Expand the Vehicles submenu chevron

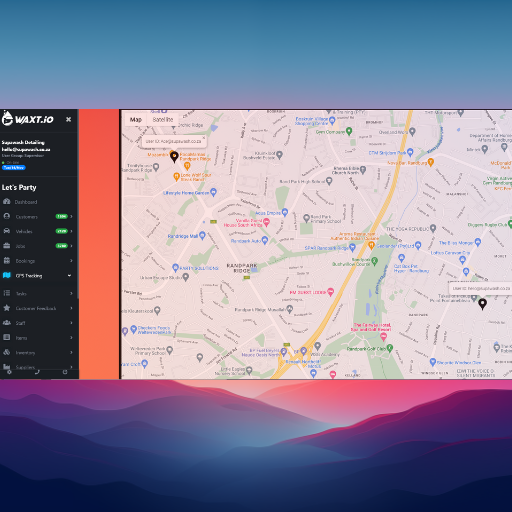(71, 231)
